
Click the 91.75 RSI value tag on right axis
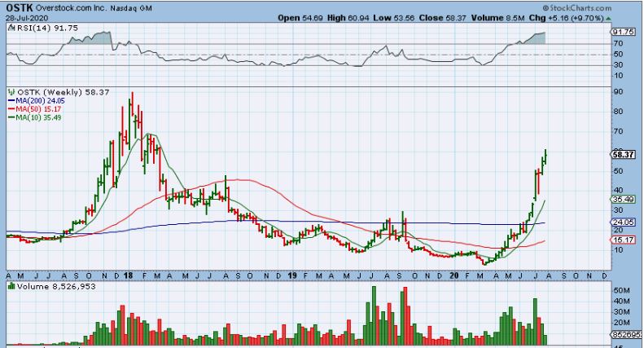coord(624,32)
